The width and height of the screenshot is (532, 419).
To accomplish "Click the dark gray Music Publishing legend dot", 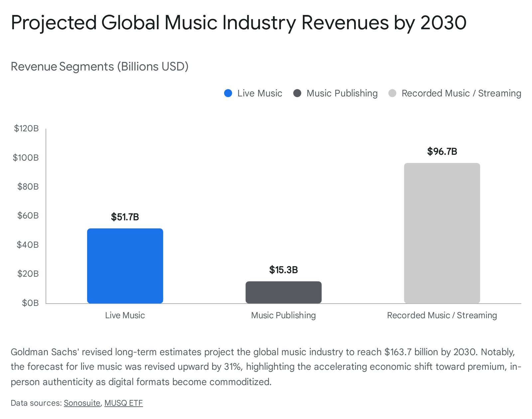I will [297, 93].
